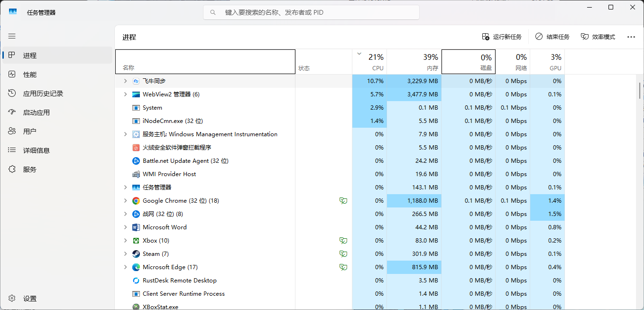Click the 运行新任务 button
This screenshot has width=644, height=310.
point(502,37)
